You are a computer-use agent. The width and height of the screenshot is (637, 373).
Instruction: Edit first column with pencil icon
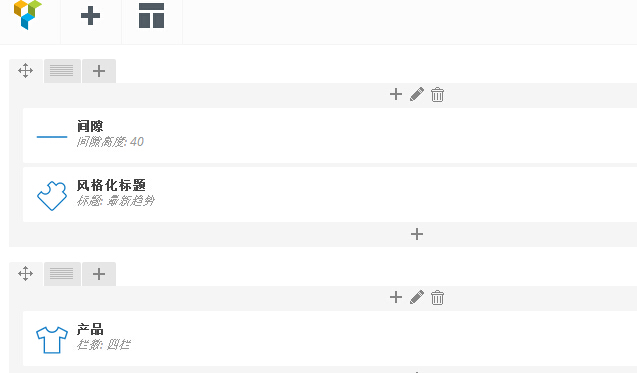pos(417,94)
